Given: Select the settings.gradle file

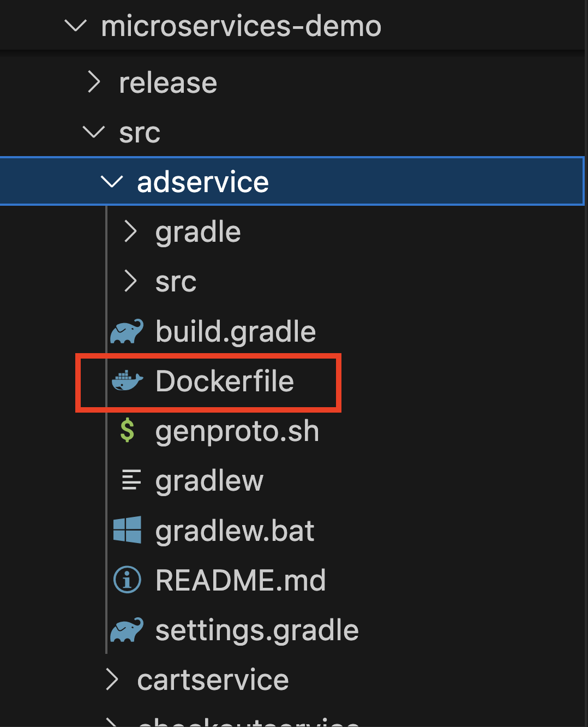Looking at the screenshot, I should pos(256,630).
